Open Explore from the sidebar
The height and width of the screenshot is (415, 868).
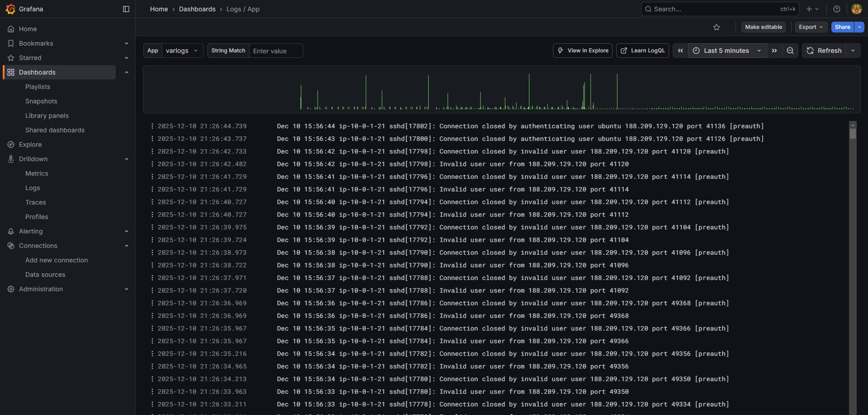tap(30, 145)
